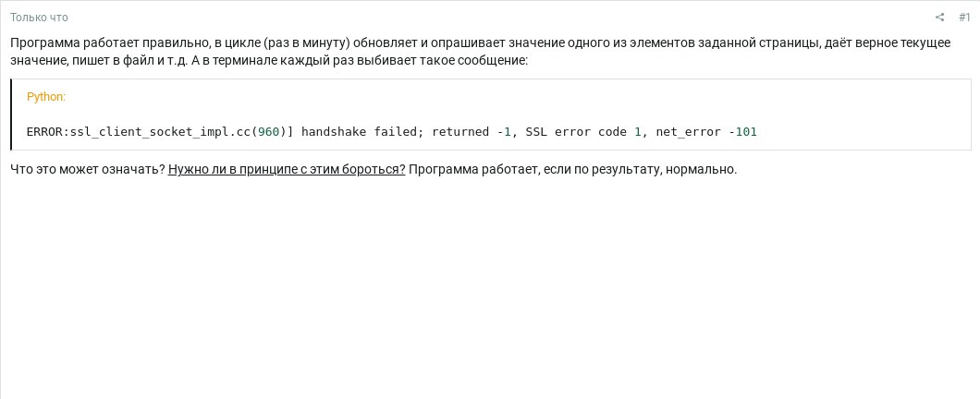
Task: Open the #1 post permalink
Action: click(964, 18)
